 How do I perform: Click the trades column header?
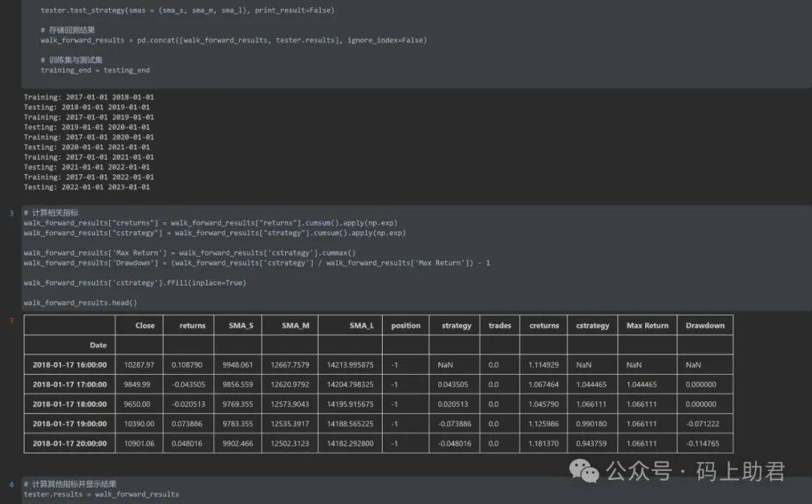point(500,325)
